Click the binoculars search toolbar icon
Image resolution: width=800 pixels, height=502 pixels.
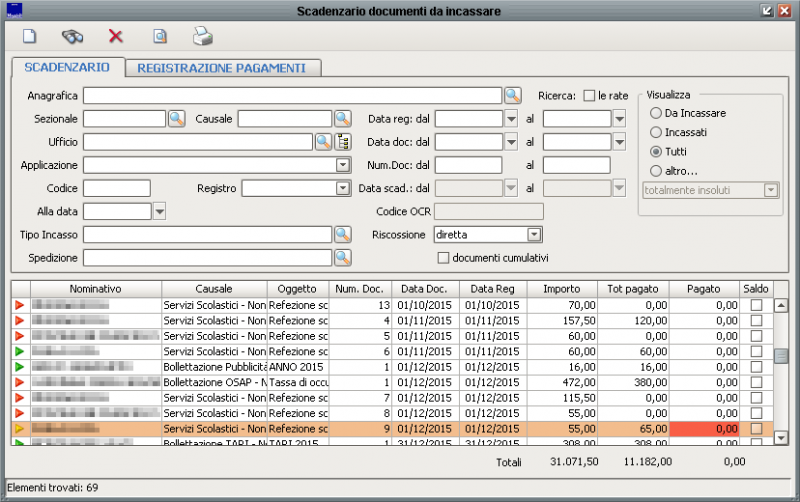pos(73,37)
